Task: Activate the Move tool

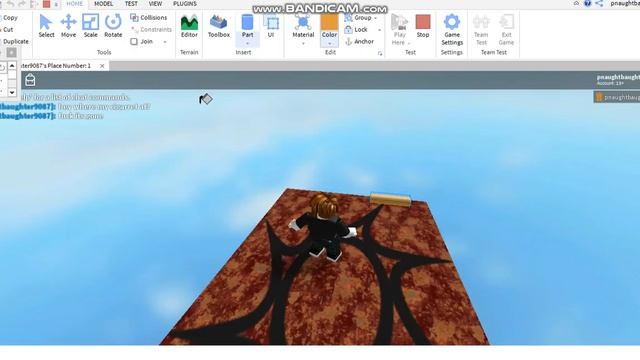Action: 68,26
